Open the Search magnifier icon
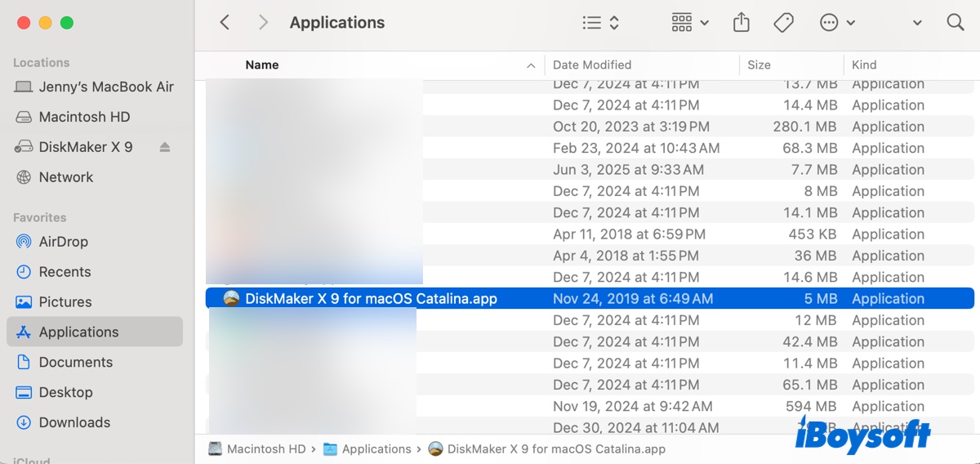980x464 pixels. pyautogui.click(x=955, y=23)
